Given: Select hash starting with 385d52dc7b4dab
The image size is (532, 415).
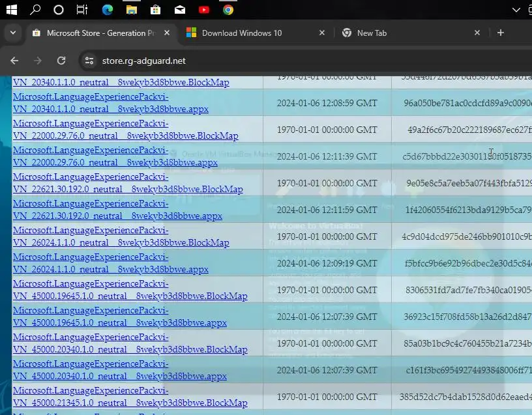Looking at the screenshot, I should (466, 397).
